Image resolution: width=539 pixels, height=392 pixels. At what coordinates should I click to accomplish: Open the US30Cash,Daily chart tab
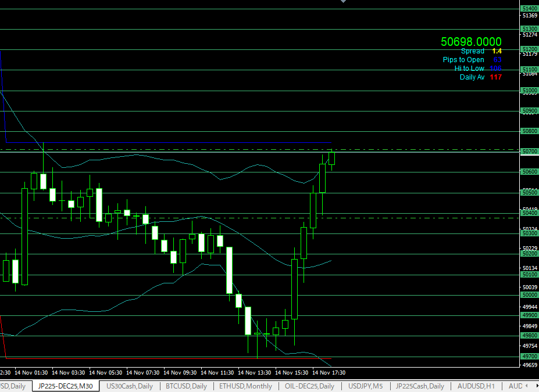(129, 386)
